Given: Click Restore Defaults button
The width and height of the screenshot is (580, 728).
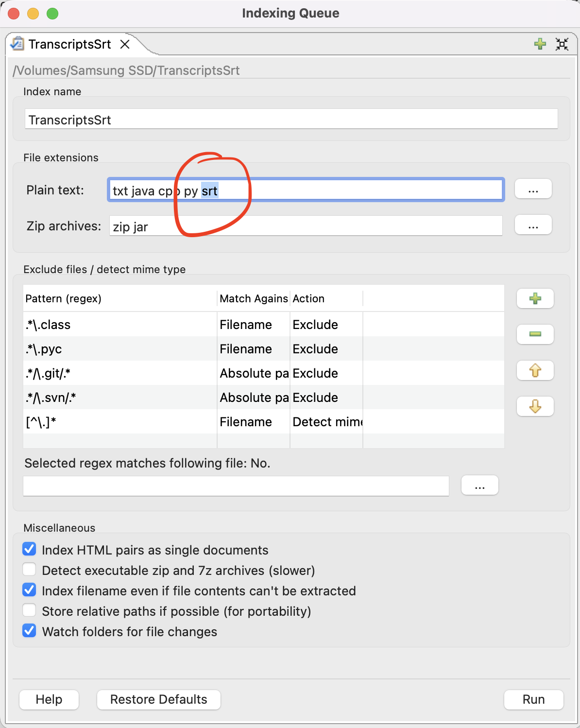Looking at the screenshot, I should pos(159,699).
